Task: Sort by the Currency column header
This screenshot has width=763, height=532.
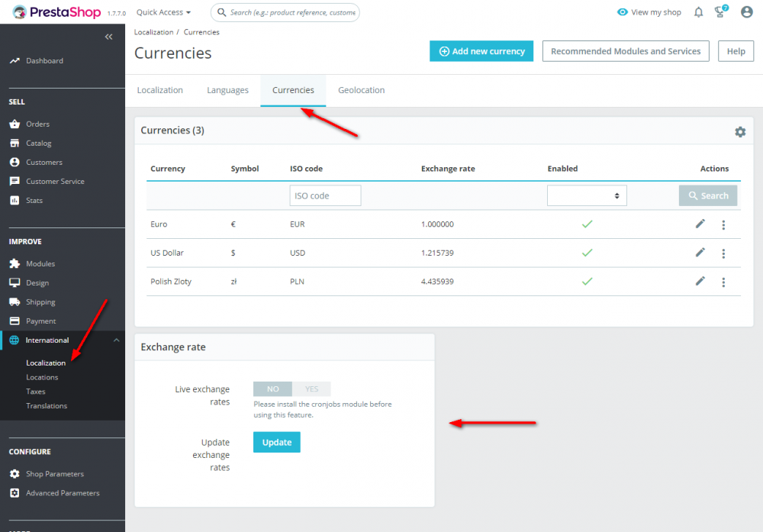Action: tap(168, 169)
